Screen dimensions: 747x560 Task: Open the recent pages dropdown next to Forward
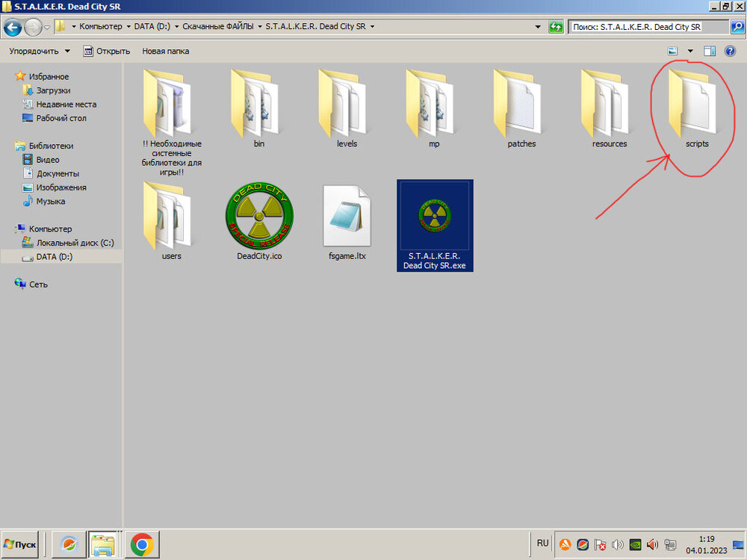46,27
